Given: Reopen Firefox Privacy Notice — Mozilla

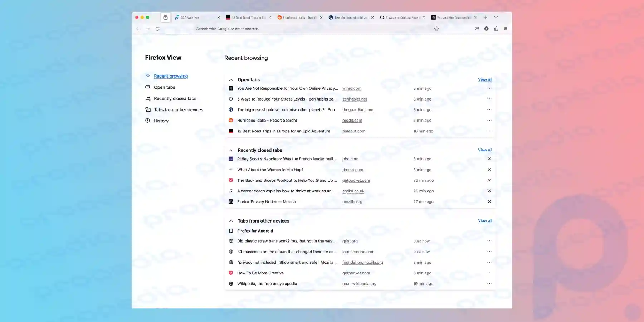Looking at the screenshot, I should coord(266,202).
